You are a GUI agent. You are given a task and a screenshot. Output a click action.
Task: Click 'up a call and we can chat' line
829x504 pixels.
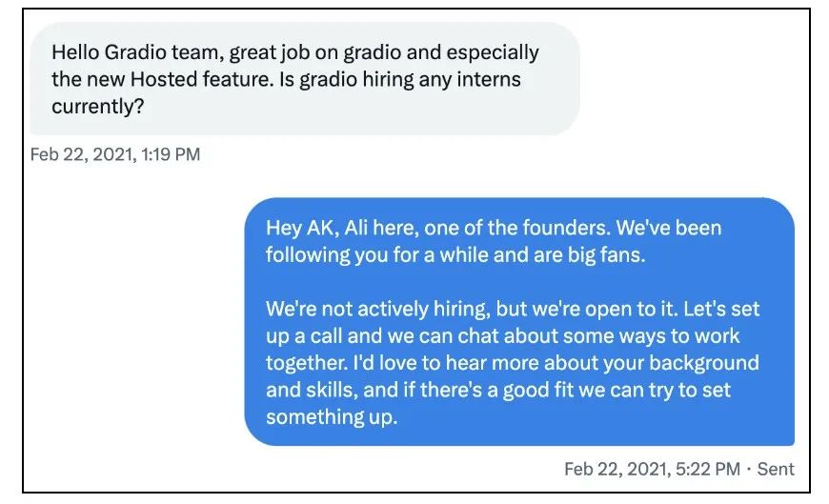click(385, 335)
